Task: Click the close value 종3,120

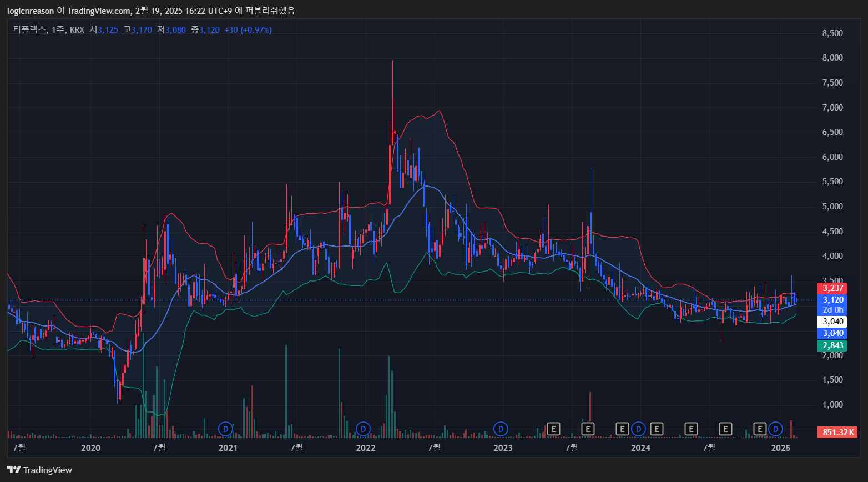Action: pos(205,30)
